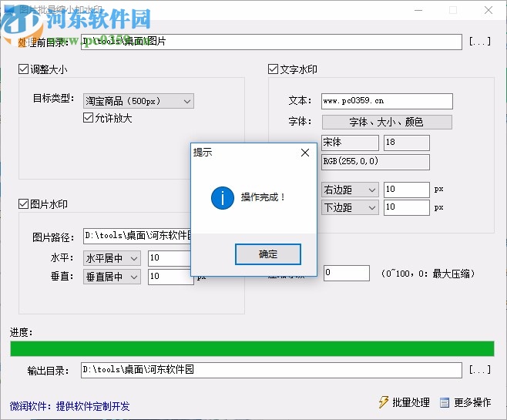Viewport: 507px width, 420px height.
Task: Open the 更多操作 menu
Action: point(465,402)
